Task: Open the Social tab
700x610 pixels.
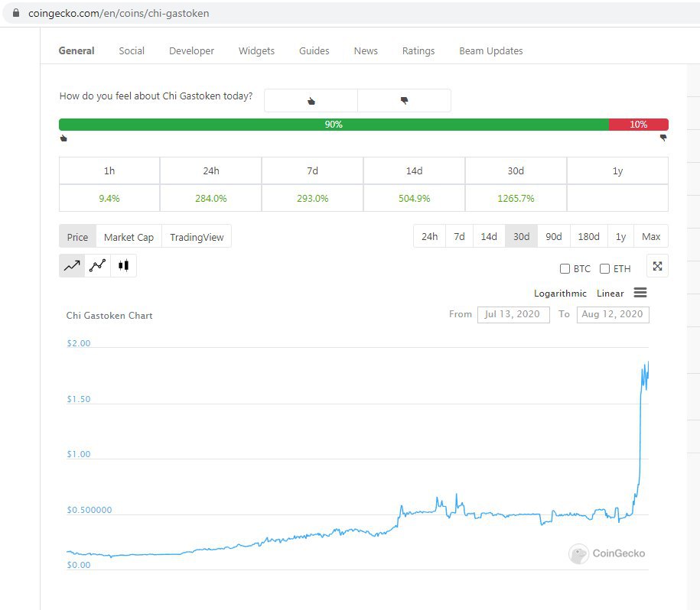Action: click(132, 50)
